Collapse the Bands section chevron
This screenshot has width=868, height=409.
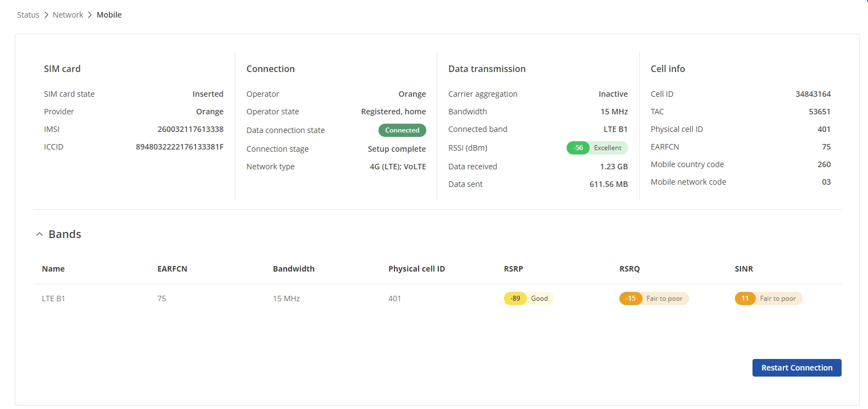click(x=39, y=234)
